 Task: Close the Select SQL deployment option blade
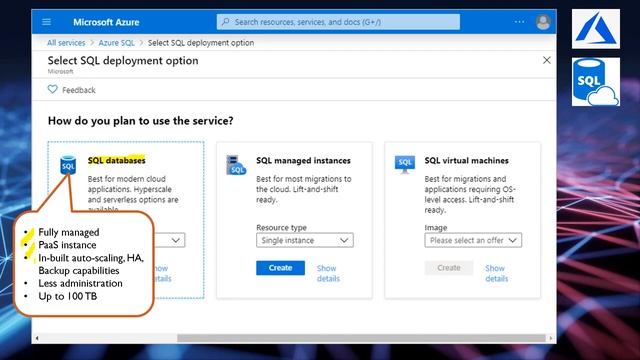547,60
